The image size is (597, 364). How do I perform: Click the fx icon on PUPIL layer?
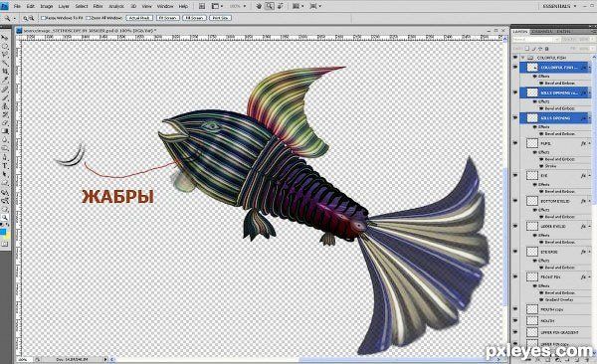pyautogui.click(x=584, y=143)
